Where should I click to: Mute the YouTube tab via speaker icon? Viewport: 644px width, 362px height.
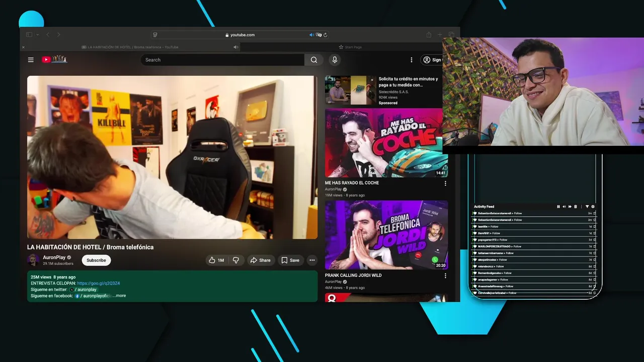point(236,47)
